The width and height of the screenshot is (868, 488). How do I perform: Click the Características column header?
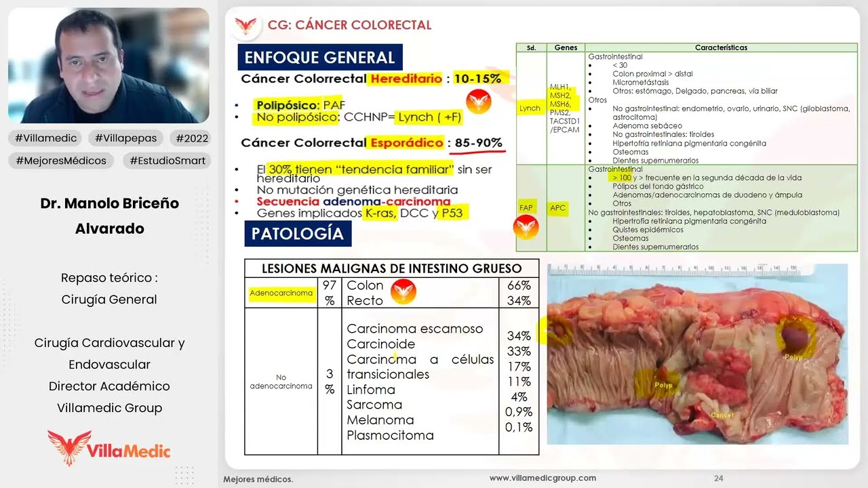coord(722,48)
